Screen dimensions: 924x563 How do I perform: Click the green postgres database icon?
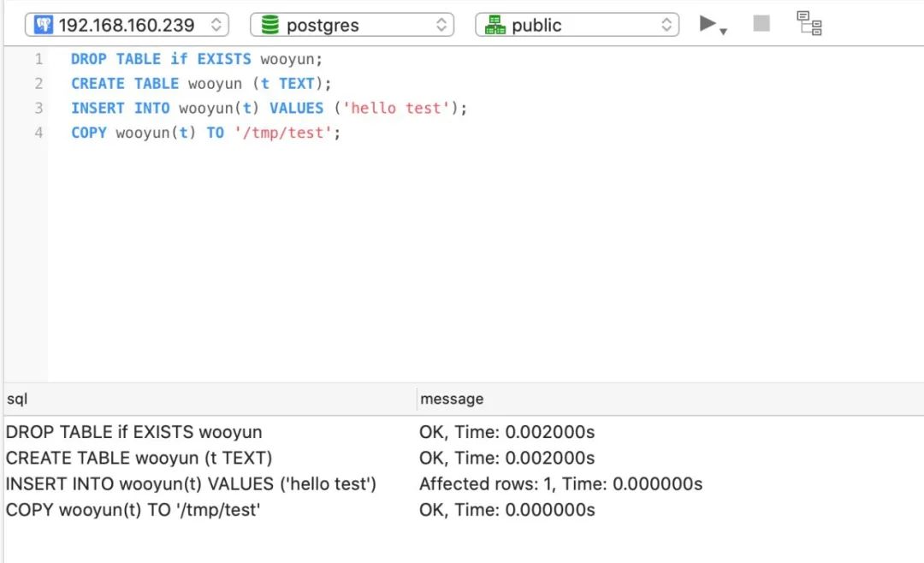pyautogui.click(x=270, y=25)
